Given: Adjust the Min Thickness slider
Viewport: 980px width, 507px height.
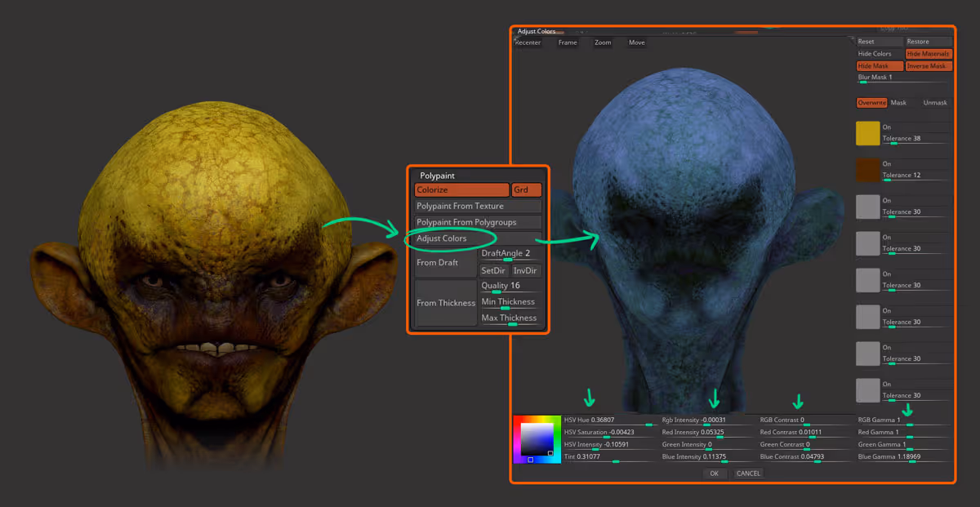Looking at the screenshot, I should 510,303.
